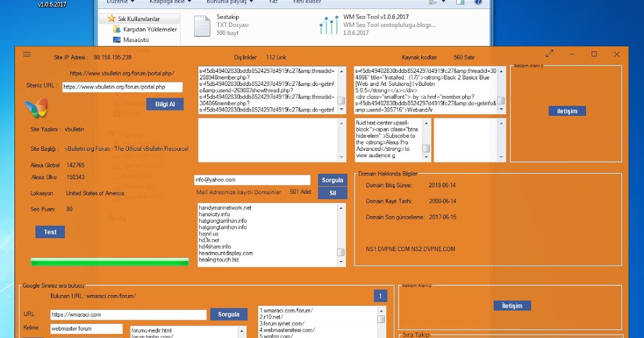644x338 pixels.
Task: Click up arrow of Kaynak kodları box scrollbar
Action: (501, 70)
